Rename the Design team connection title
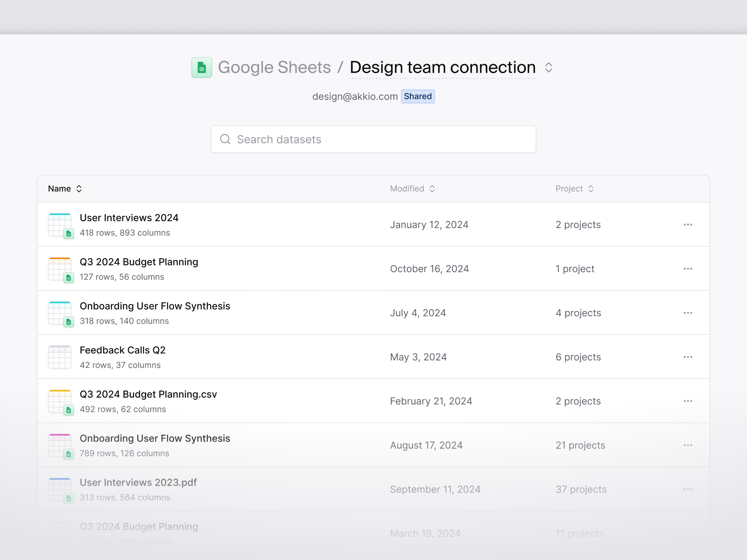Screen dimensions: 747x560 click(x=442, y=68)
